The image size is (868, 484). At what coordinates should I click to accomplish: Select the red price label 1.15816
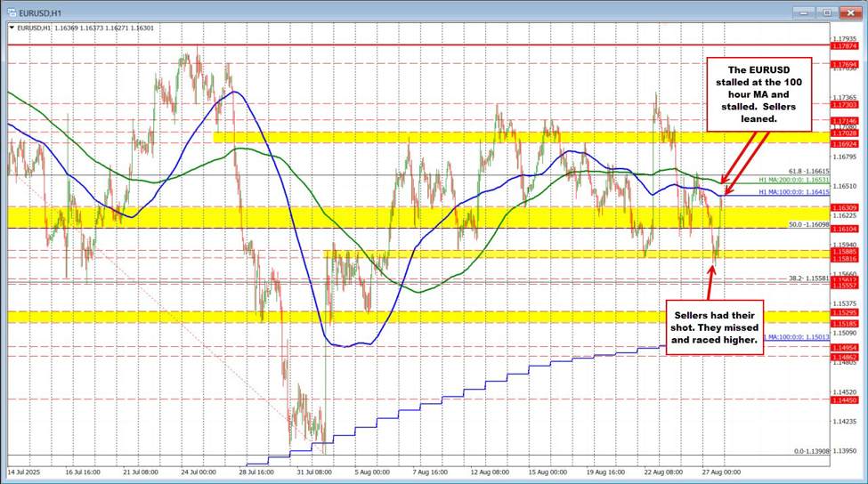[845, 258]
